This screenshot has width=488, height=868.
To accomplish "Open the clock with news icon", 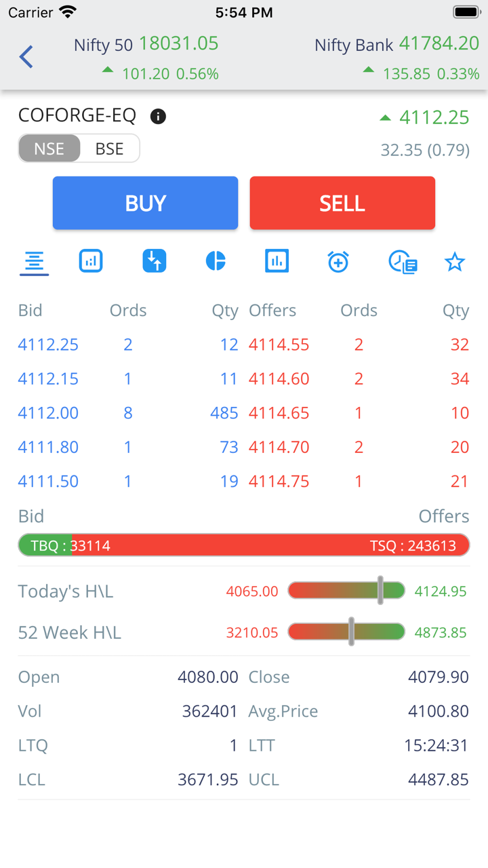I will point(403,262).
